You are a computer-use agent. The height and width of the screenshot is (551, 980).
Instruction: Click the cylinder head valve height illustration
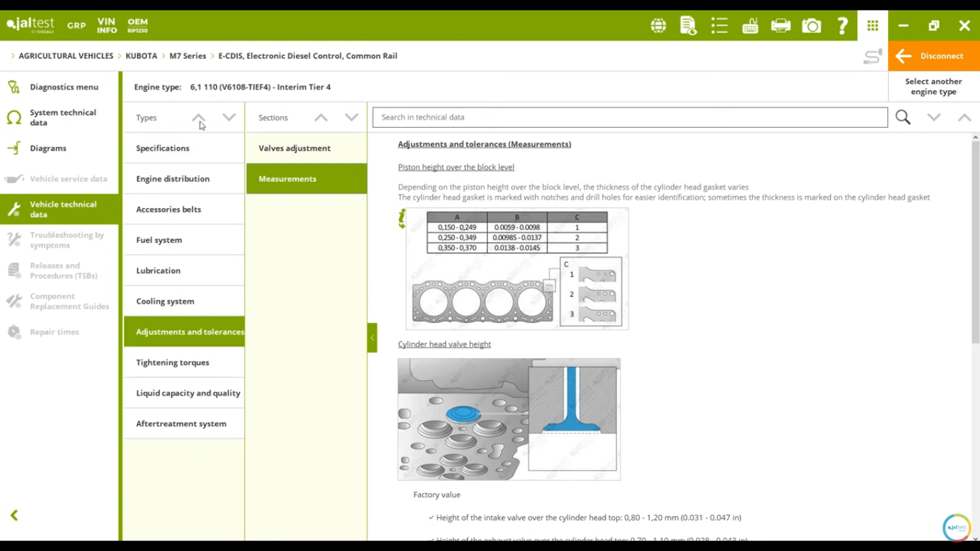click(509, 420)
